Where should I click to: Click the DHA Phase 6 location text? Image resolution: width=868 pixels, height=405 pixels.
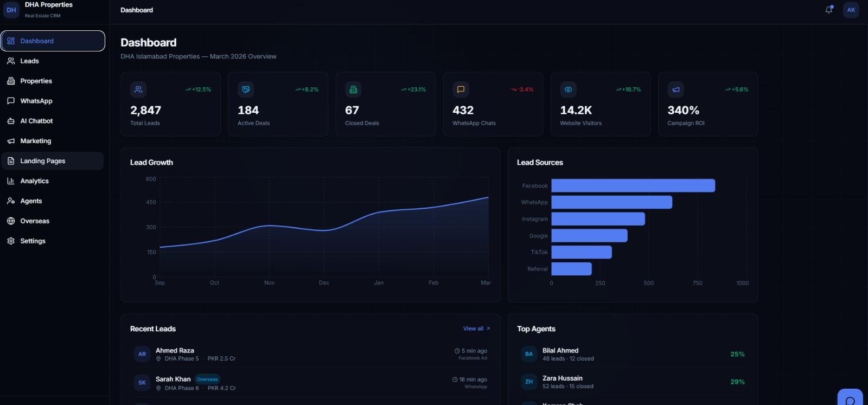point(182,388)
